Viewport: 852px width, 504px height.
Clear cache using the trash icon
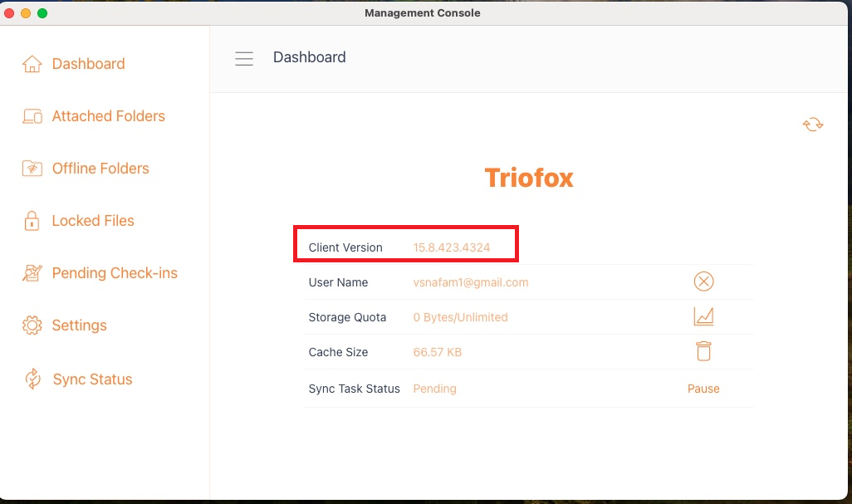[x=703, y=351]
